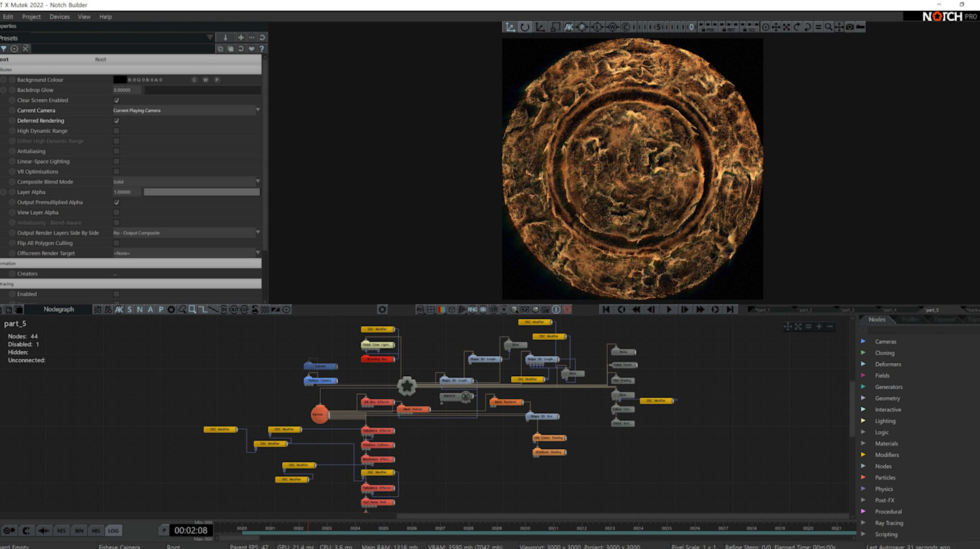
Task: Click the nodegraph settings gear icon
Action: pos(382,310)
